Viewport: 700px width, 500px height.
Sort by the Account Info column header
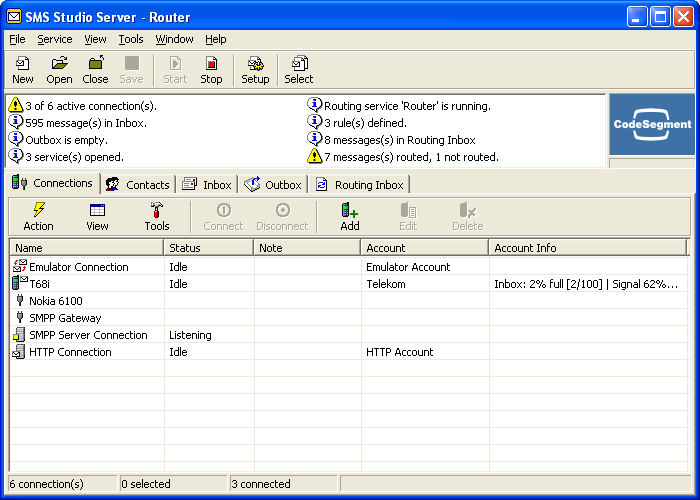588,248
